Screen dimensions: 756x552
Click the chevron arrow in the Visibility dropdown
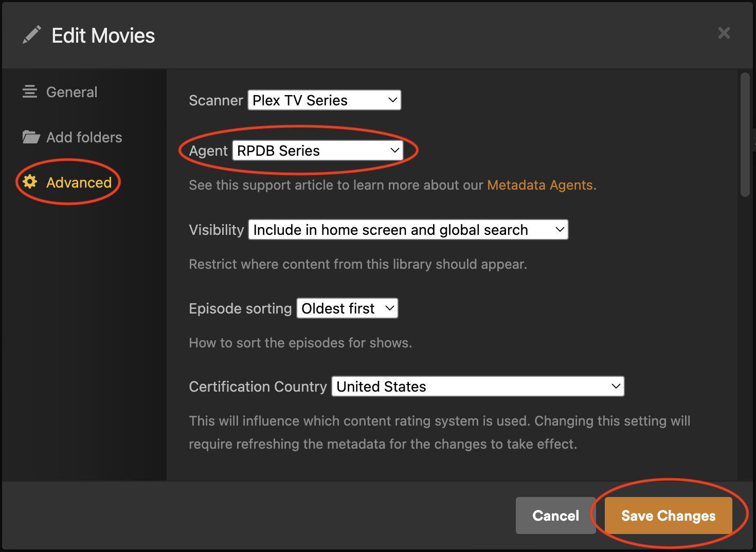click(560, 230)
